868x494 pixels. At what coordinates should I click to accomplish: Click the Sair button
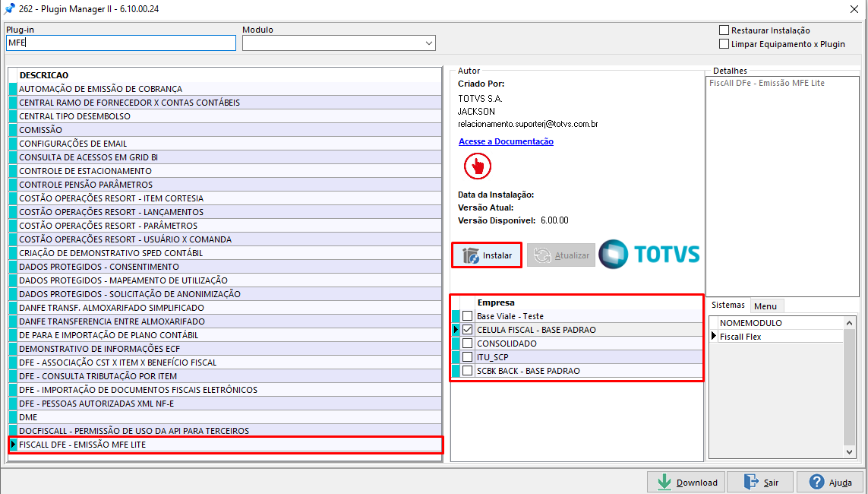760,483
